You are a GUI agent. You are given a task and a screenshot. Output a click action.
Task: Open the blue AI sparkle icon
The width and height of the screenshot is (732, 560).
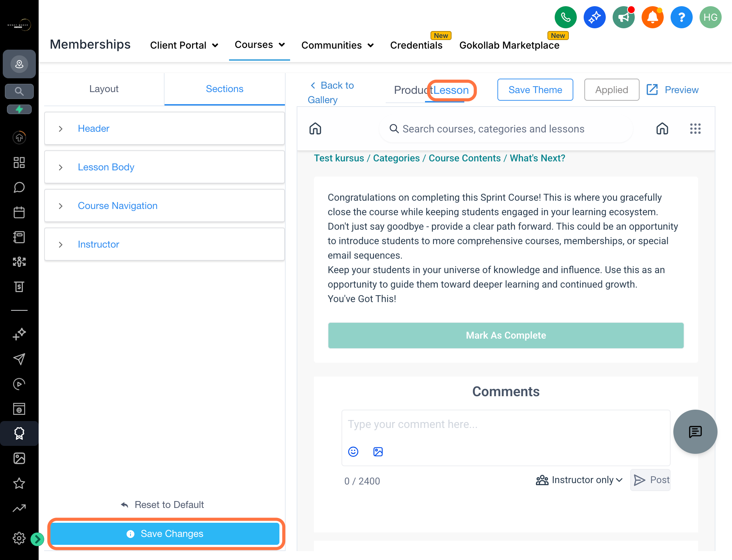click(x=594, y=17)
